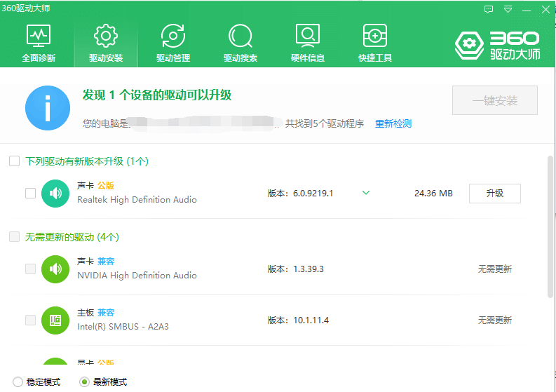Open the title bar main menu dropdown
Screen dimensions: 556x392
[508, 9]
